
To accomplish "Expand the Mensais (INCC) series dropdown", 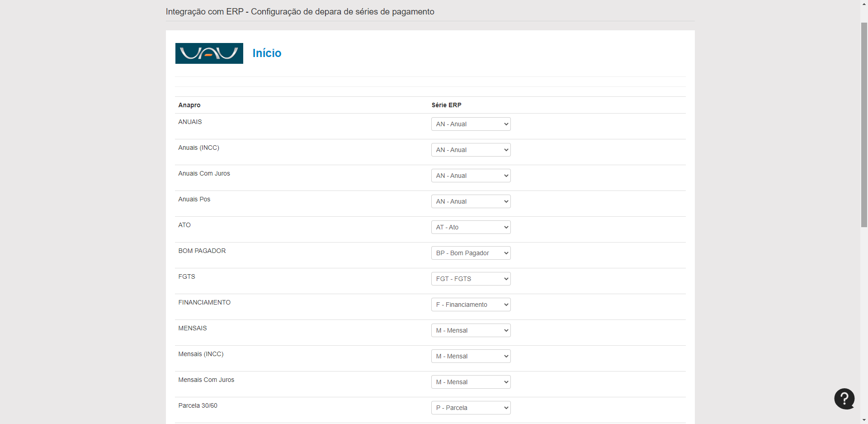I will [471, 356].
